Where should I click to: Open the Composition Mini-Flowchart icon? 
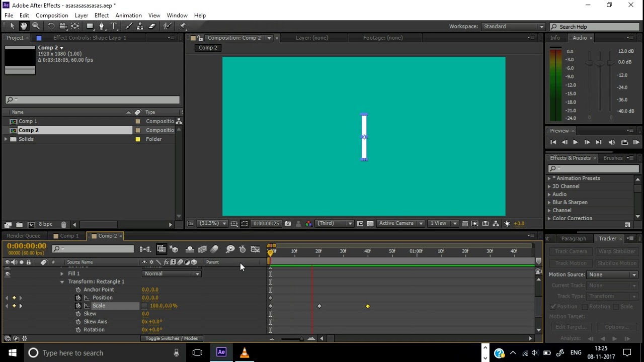[x=145, y=249]
